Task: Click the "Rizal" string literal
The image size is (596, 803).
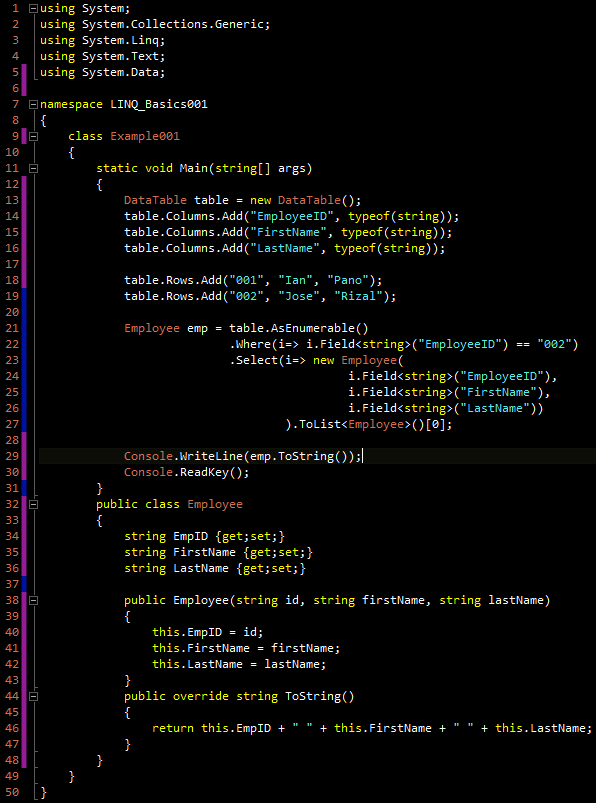Action: tap(358, 297)
